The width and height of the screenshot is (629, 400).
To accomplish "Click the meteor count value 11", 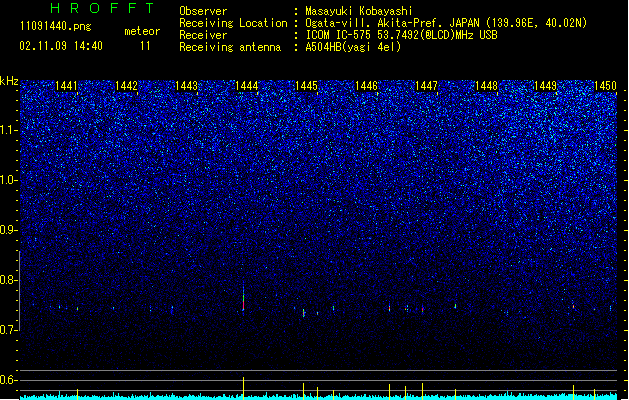I will (x=145, y=46).
